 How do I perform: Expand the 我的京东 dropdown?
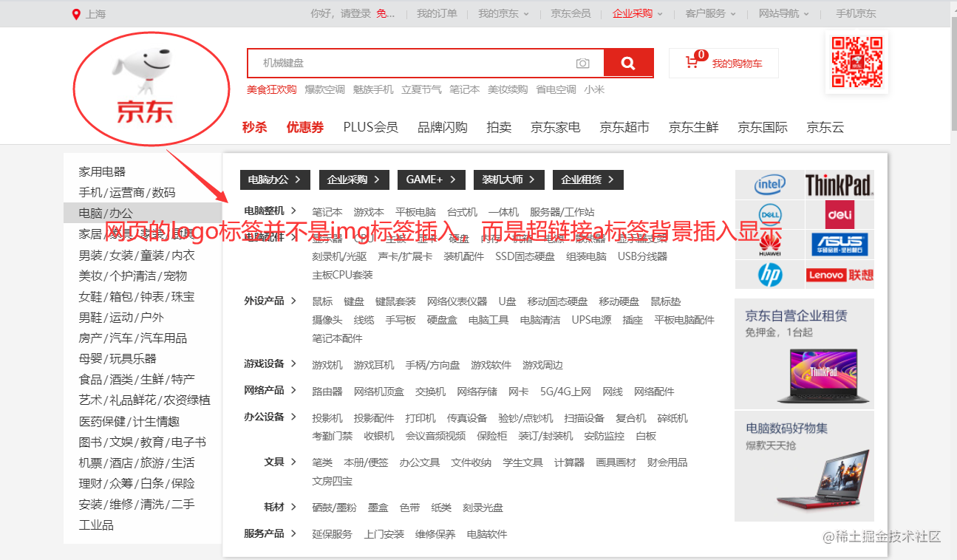tap(503, 13)
